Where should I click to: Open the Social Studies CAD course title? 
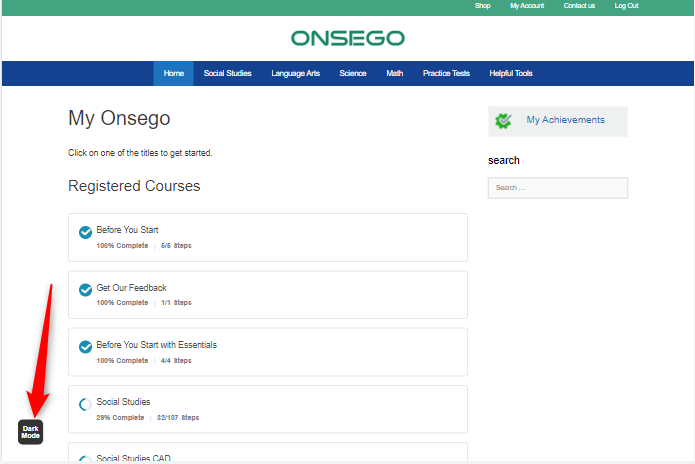point(133,458)
